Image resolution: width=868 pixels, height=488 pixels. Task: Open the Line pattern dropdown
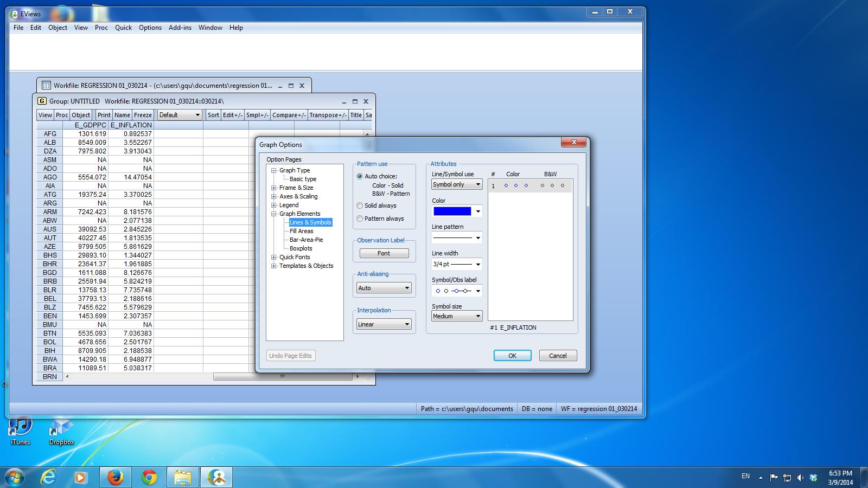[x=457, y=237]
